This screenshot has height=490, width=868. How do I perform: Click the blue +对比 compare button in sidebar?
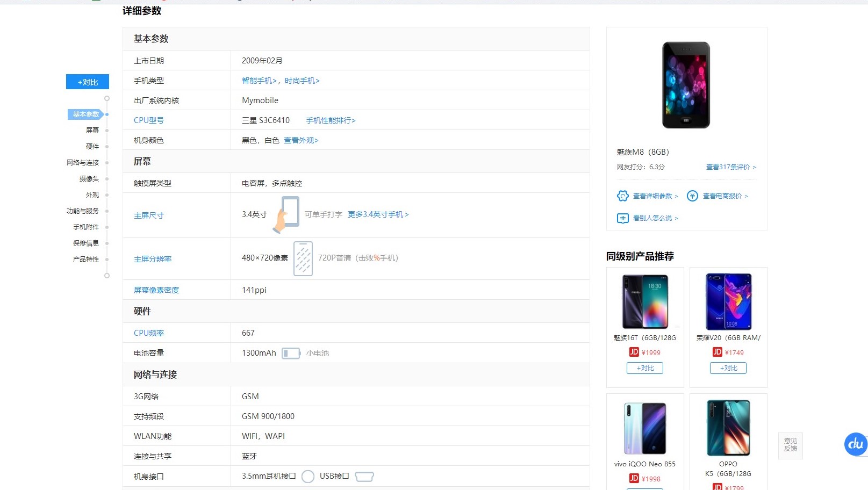tap(88, 82)
